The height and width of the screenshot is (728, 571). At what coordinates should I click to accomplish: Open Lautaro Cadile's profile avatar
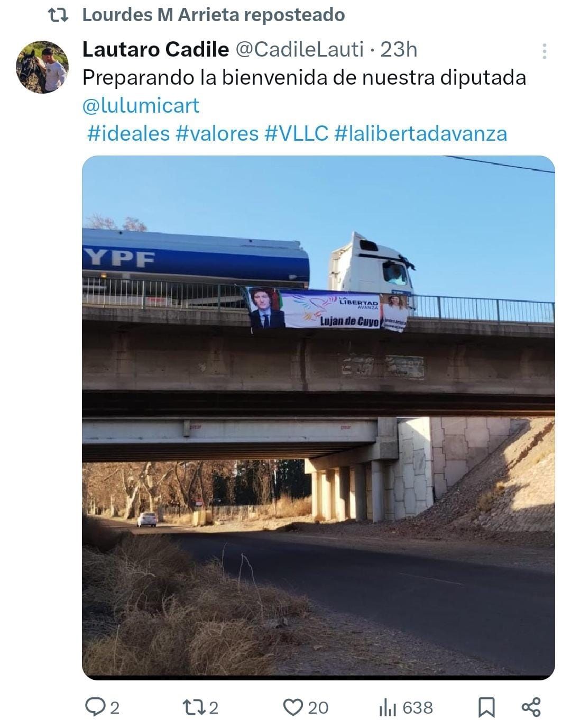pos(42,67)
